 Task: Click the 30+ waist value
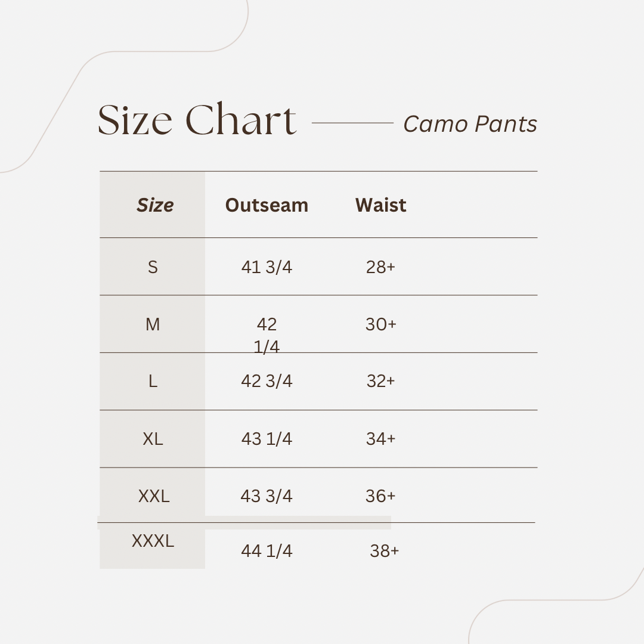[380, 324]
